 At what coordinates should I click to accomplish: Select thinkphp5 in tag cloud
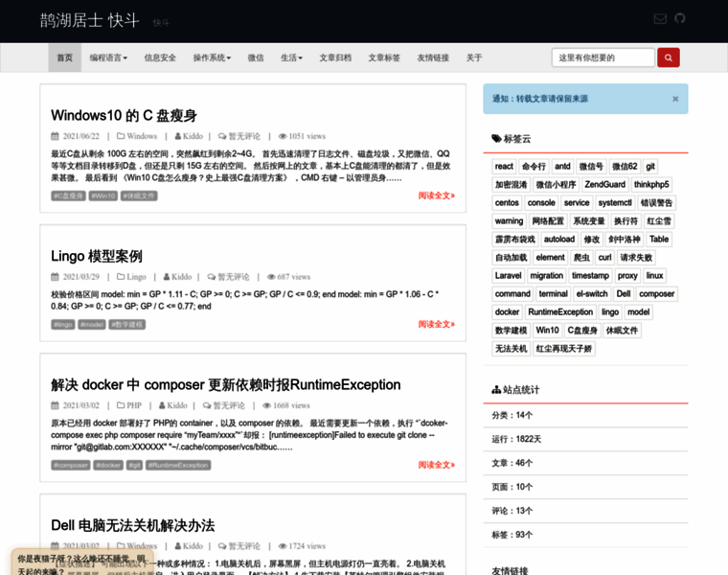pyautogui.click(x=651, y=184)
